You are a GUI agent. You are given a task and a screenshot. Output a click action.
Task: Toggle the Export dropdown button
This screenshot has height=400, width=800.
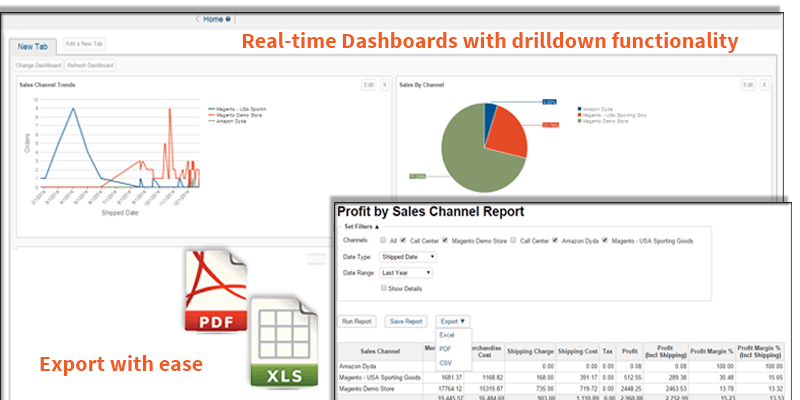tap(453, 321)
